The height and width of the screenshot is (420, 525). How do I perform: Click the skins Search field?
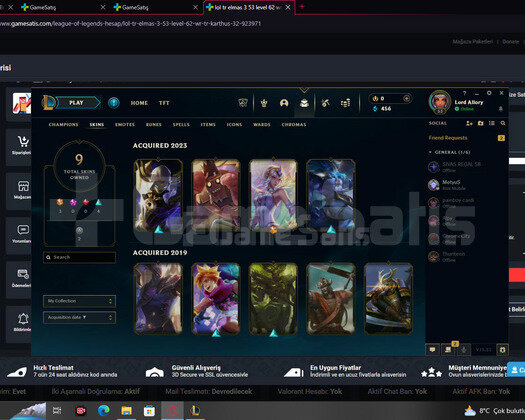[x=80, y=257]
